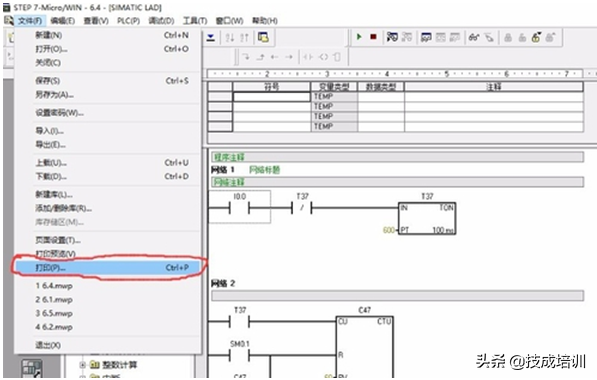Click the Status Chart toolbar icon

[426, 37]
